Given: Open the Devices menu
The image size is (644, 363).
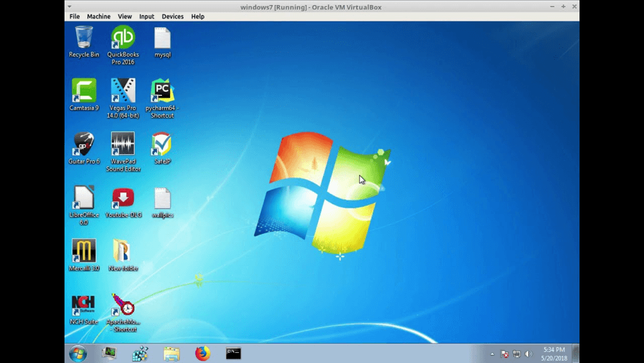Looking at the screenshot, I should coord(172,16).
